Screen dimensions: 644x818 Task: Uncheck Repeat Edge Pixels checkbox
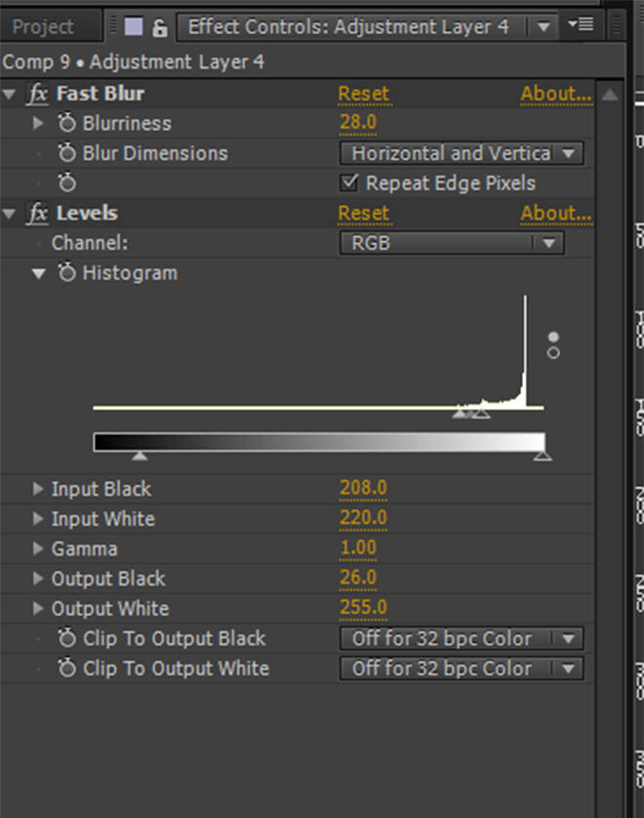(349, 183)
